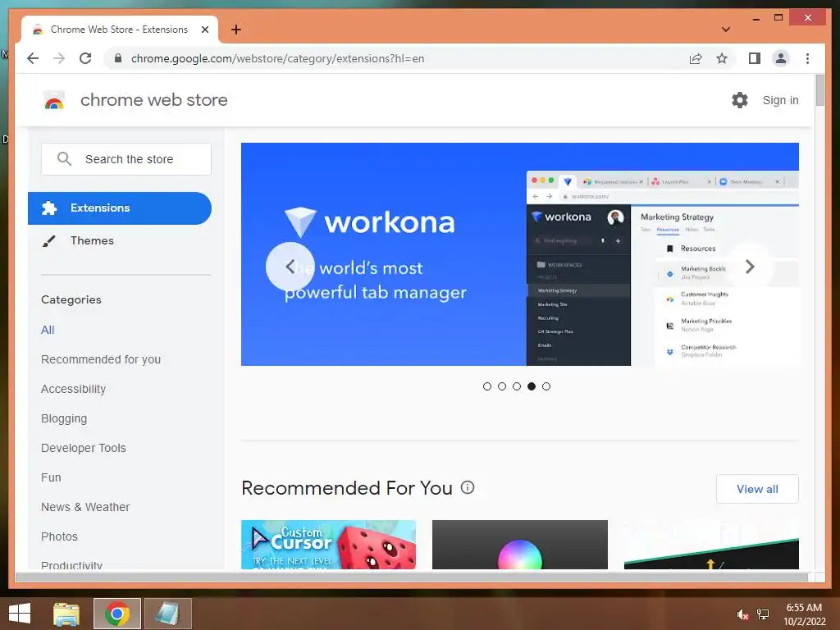Click the Chrome Web Store rainbow logo

click(x=54, y=100)
